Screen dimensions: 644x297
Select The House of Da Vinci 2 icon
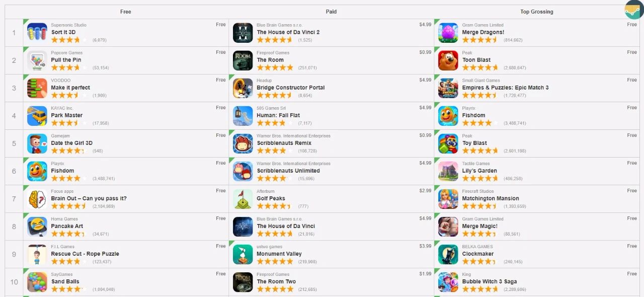pyautogui.click(x=243, y=33)
